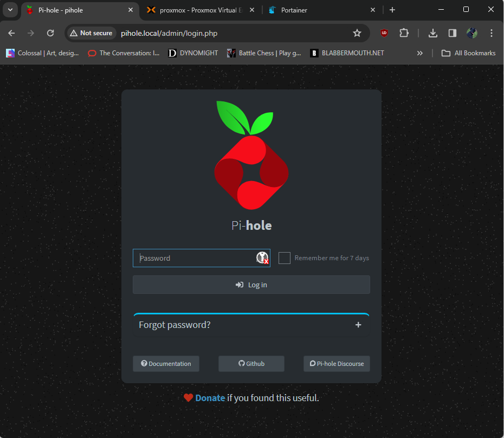This screenshot has width=504, height=438.
Task: Follow the Donate link
Action: pos(210,398)
